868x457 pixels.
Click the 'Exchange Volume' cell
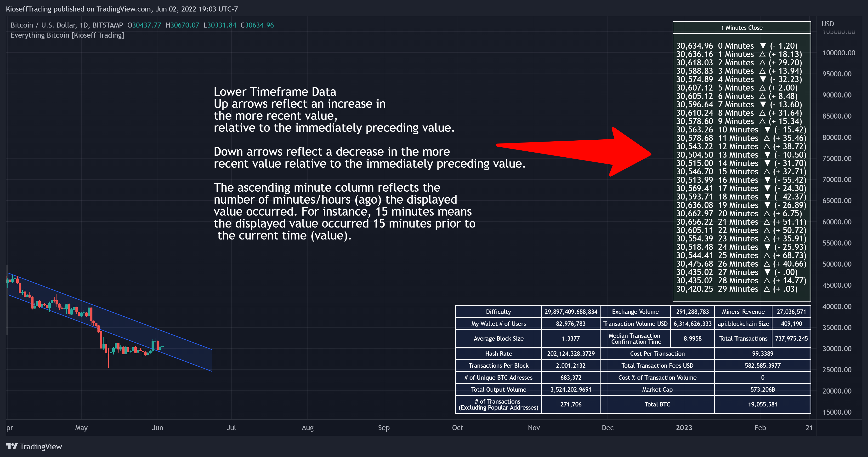pyautogui.click(x=635, y=312)
